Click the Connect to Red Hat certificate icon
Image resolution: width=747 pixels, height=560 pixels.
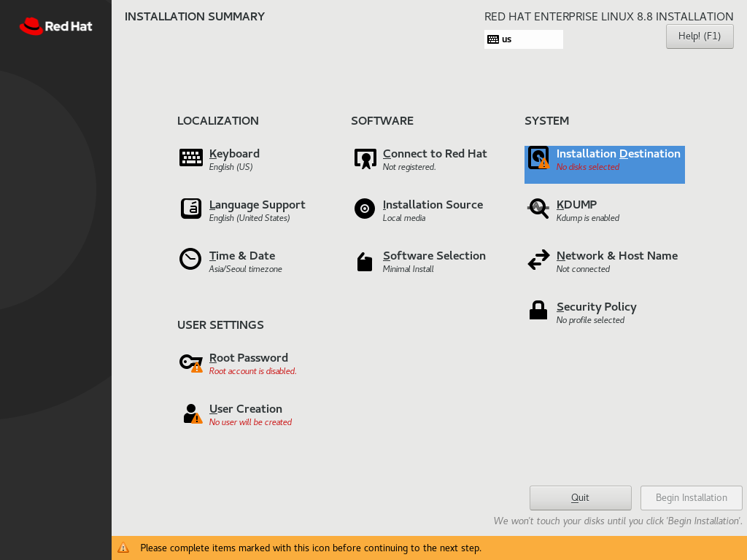(x=365, y=158)
